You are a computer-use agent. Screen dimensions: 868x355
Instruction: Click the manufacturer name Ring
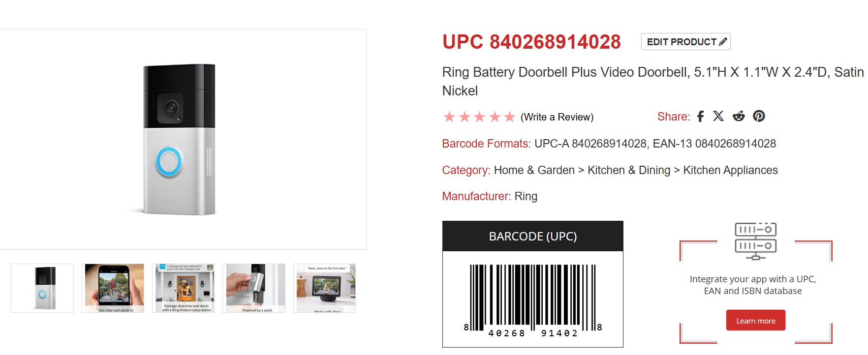point(526,197)
